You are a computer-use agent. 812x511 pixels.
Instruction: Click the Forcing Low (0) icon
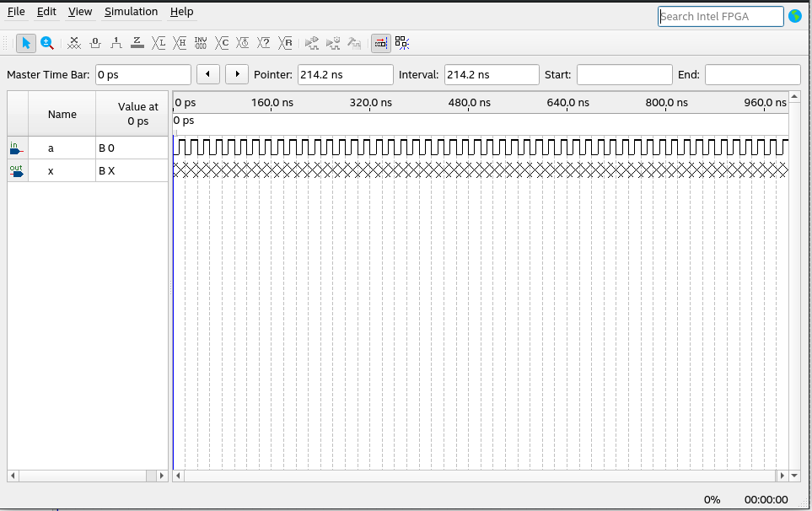point(95,42)
